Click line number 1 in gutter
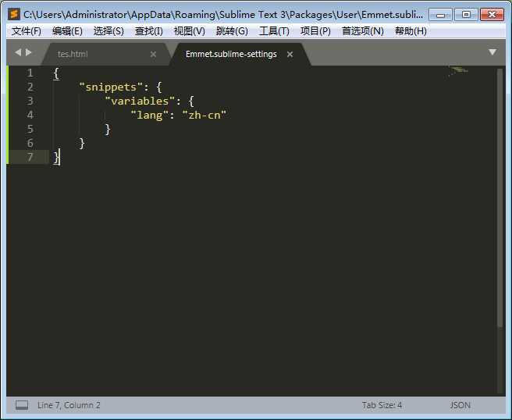The height and width of the screenshot is (420, 512). click(x=30, y=73)
